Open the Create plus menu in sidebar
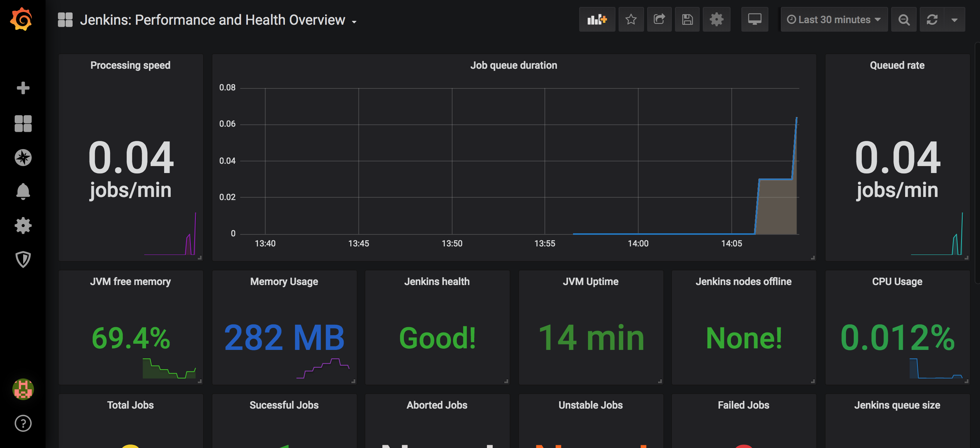This screenshot has width=980, height=448. coord(23,88)
